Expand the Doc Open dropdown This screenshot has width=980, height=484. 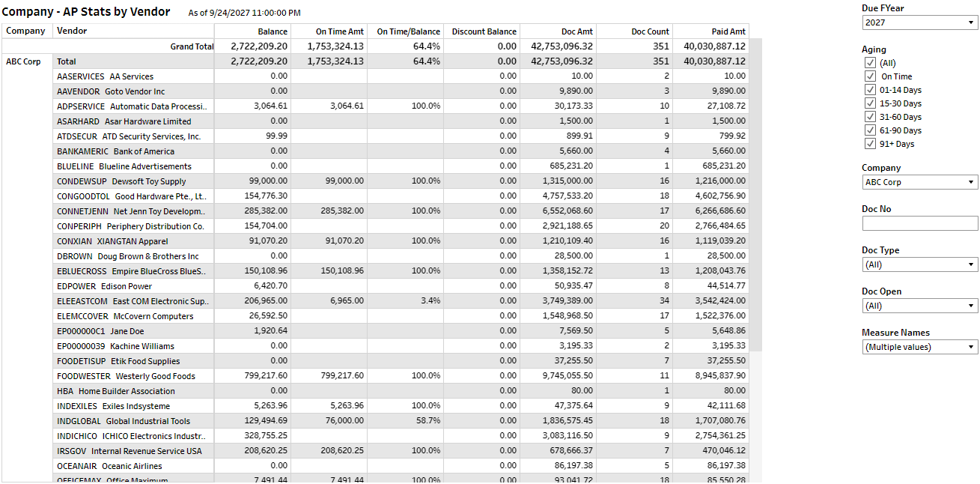pyautogui.click(x=919, y=306)
